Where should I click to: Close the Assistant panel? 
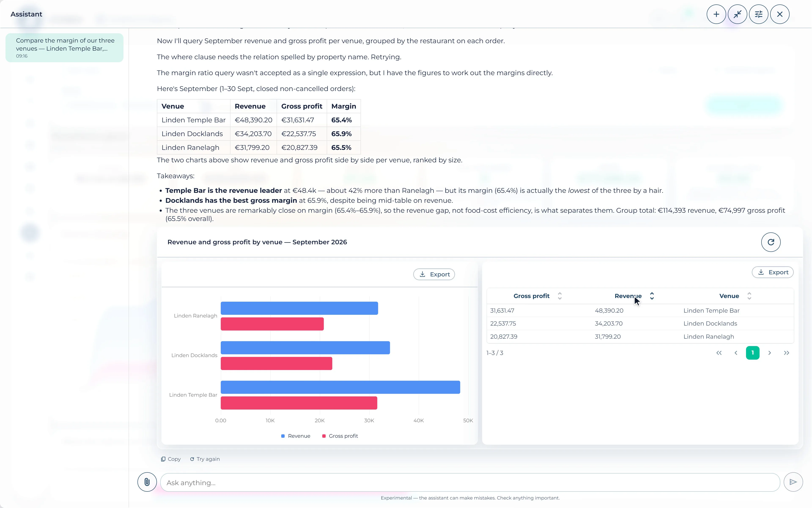779,14
